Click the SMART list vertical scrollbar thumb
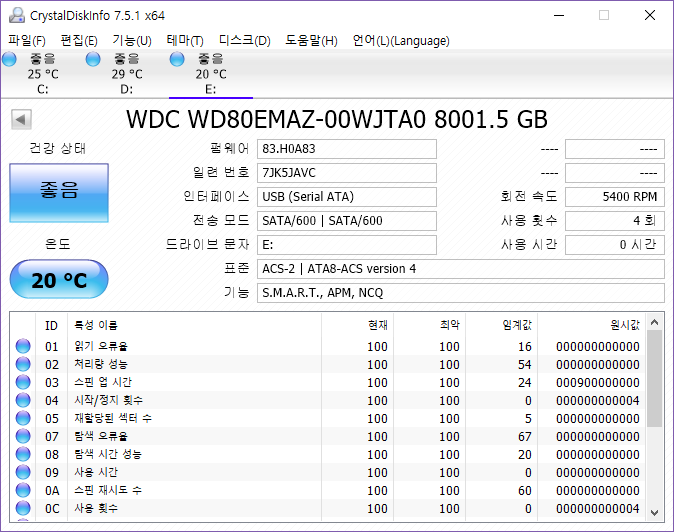The width and height of the screenshot is (674, 532). (x=654, y=379)
